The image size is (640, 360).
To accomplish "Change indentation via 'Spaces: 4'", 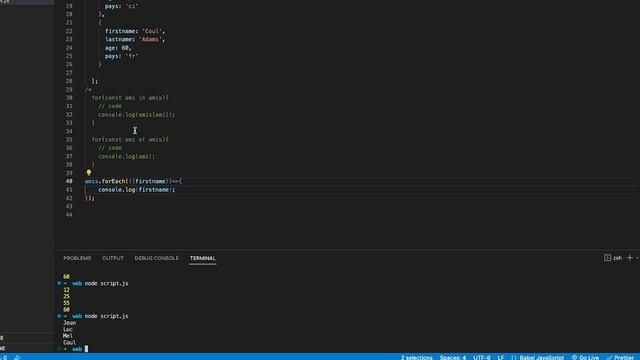I will pos(453,357).
